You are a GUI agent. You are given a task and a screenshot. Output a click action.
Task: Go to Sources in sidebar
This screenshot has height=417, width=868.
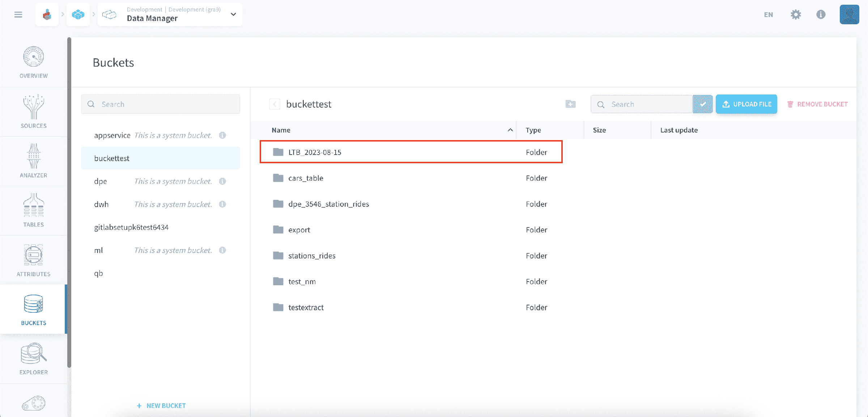34,112
